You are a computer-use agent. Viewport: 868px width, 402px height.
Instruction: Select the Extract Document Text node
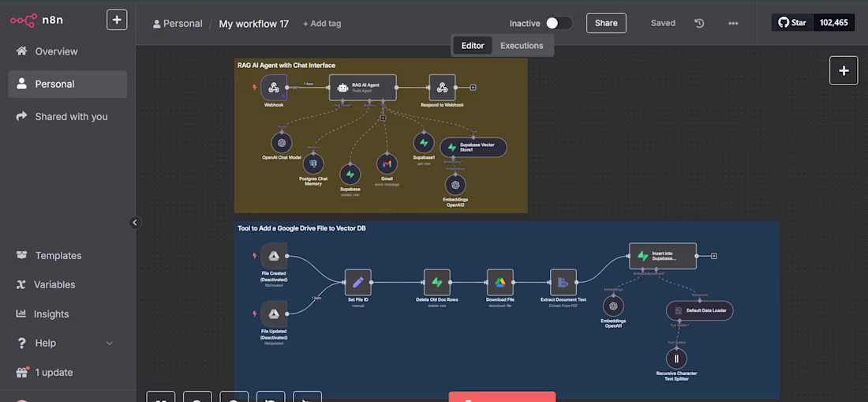563,283
